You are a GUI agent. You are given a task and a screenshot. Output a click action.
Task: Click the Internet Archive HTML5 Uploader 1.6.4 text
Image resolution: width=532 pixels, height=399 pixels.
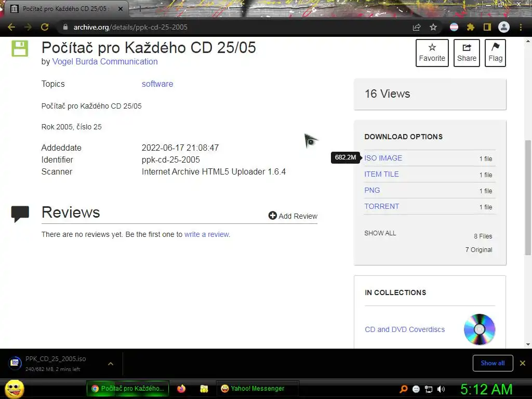pyautogui.click(x=214, y=171)
